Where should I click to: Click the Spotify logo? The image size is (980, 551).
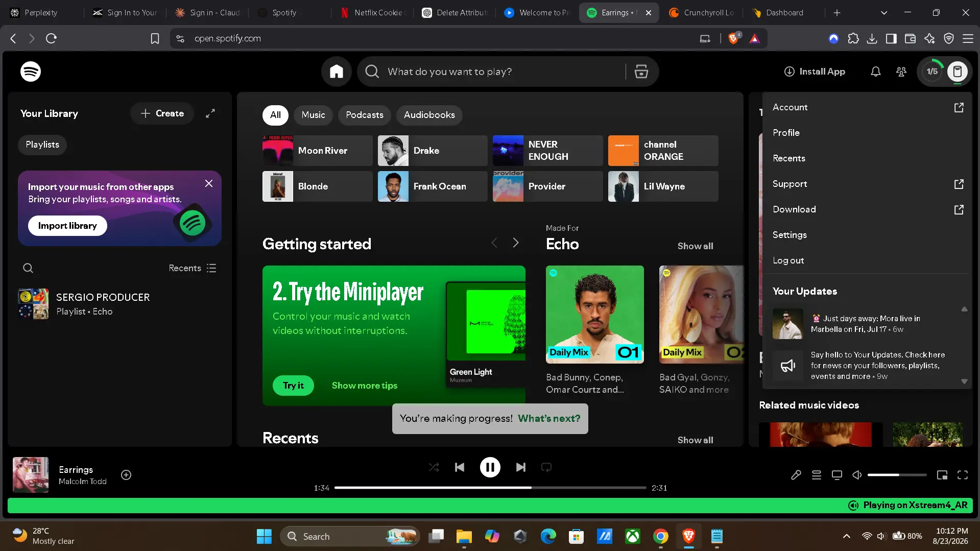pyautogui.click(x=31, y=71)
